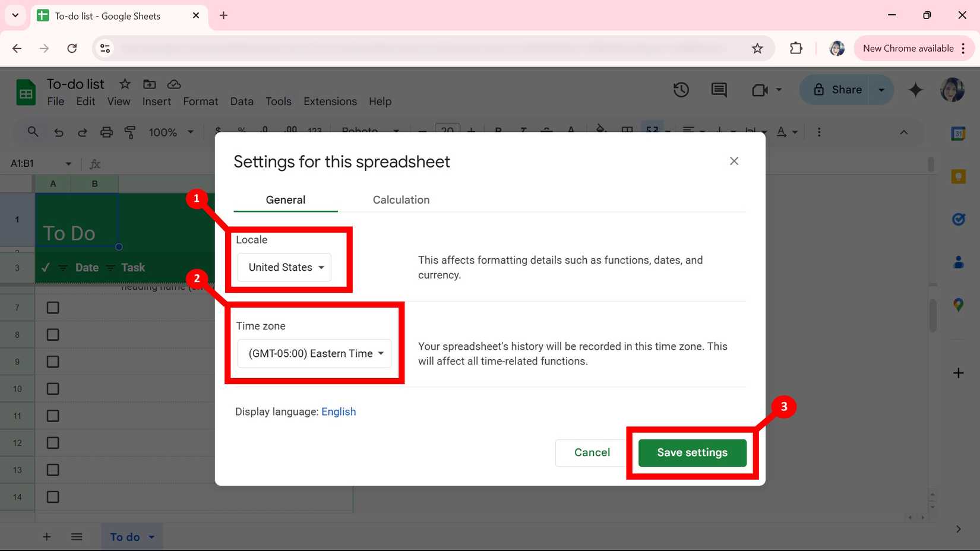This screenshot has width=980, height=551.
Task: Open the Locale dropdown
Action: [284, 267]
